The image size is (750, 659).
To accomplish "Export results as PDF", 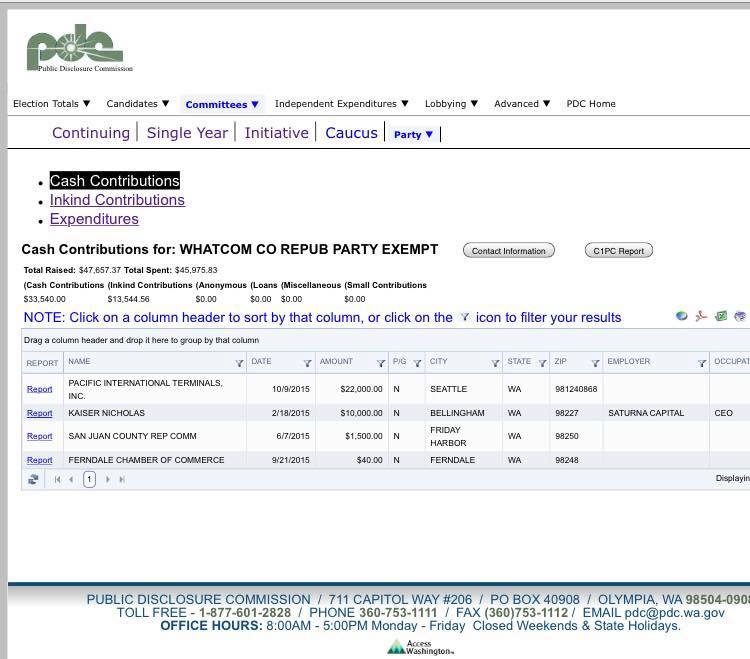I will click(x=701, y=316).
